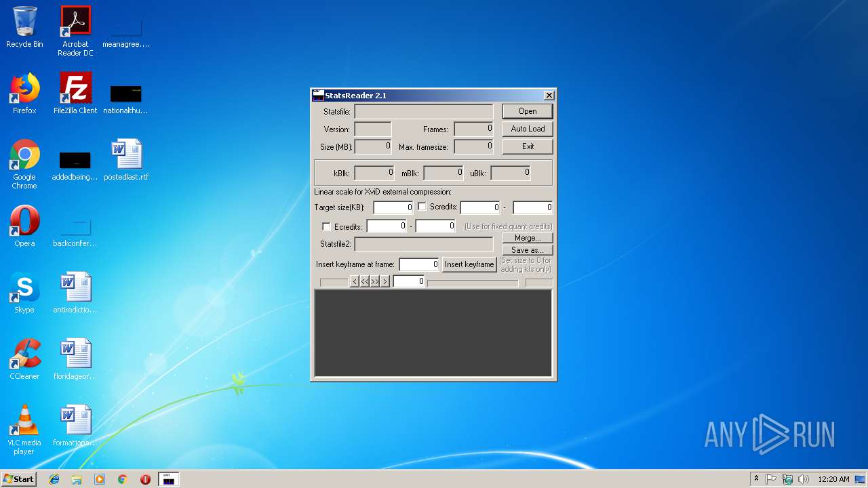Launch Opera browser shortcut
Screen dimensions: 868x488
click(x=24, y=226)
